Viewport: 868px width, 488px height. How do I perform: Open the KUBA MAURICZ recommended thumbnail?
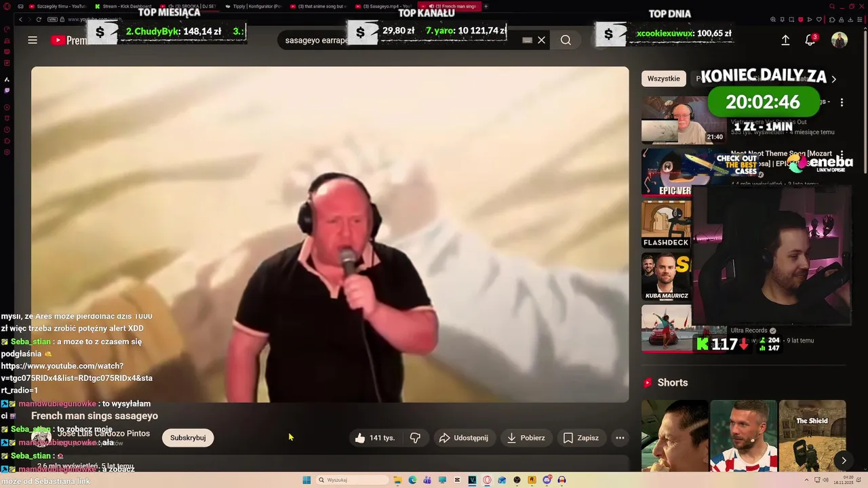click(667, 277)
